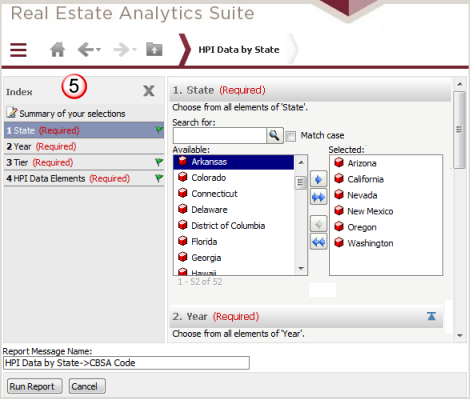The image size is (470, 399).
Task: Select Colorado in Available list
Action: (x=234, y=178)
